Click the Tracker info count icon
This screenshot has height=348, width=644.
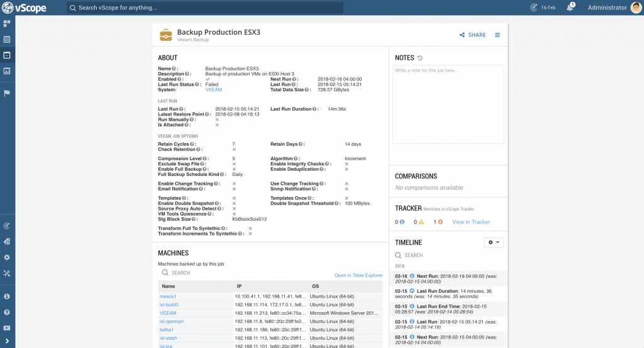(402, 222)
